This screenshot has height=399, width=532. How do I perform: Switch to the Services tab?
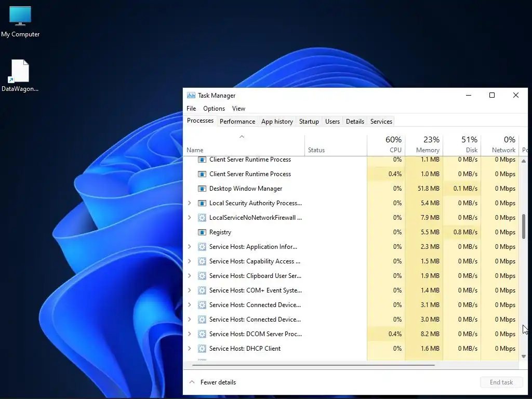(x=381, y=122)
